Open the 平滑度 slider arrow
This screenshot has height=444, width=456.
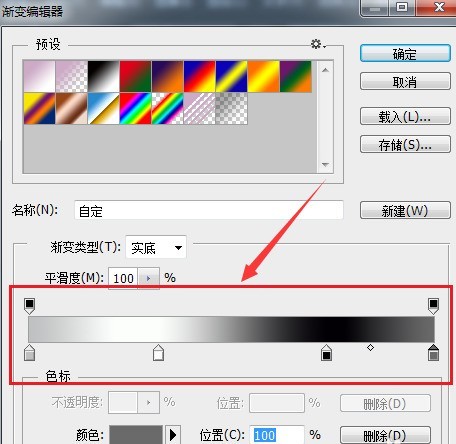(x=148, y=278)
